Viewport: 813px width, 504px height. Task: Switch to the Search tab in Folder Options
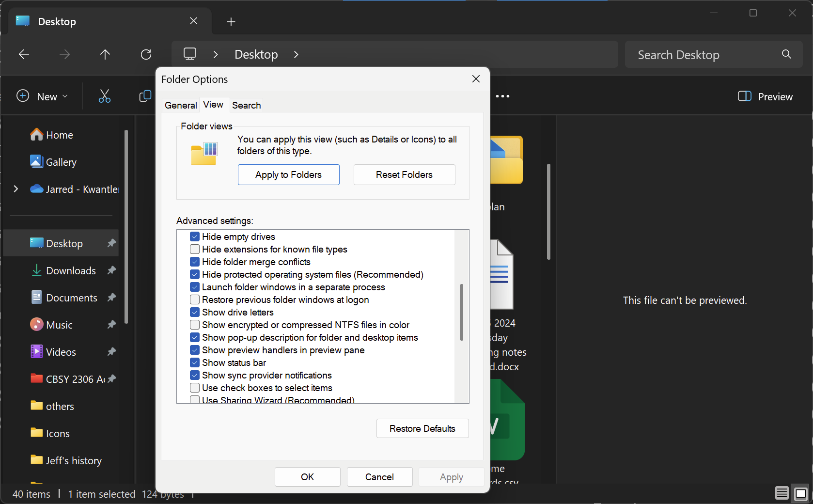[x=246, y=105]
